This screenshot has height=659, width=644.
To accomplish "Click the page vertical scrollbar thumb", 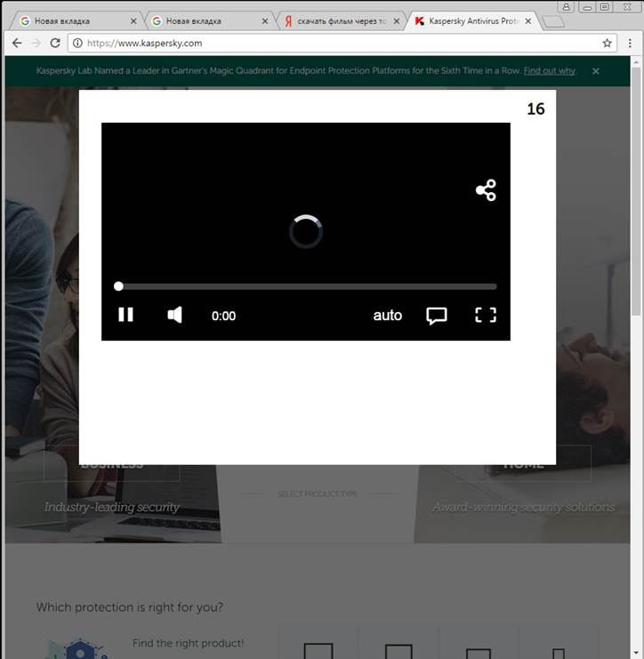I will (x=636, y=191).
